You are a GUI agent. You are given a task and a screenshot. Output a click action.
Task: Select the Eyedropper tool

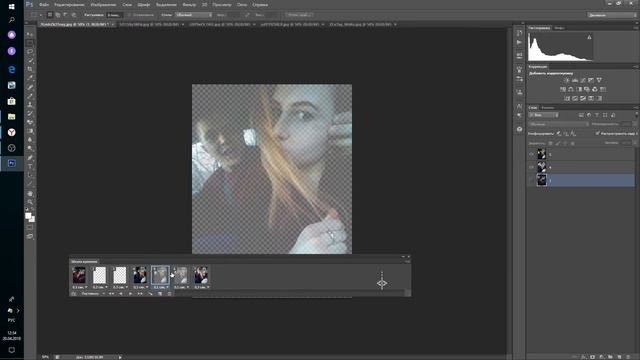[x=30, y=78]
